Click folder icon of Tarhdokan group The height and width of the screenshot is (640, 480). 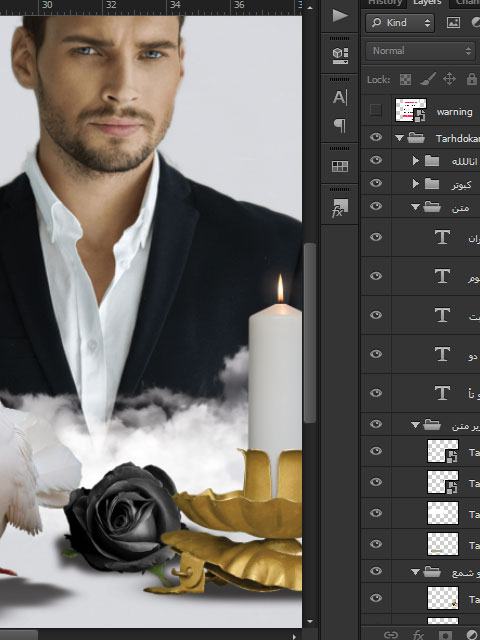tap(416, 138)
